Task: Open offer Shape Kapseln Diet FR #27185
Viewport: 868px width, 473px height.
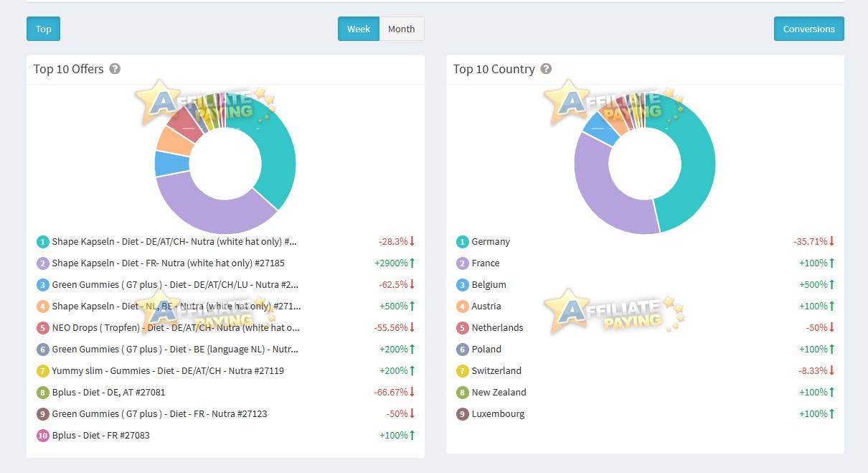Action: 168,263
